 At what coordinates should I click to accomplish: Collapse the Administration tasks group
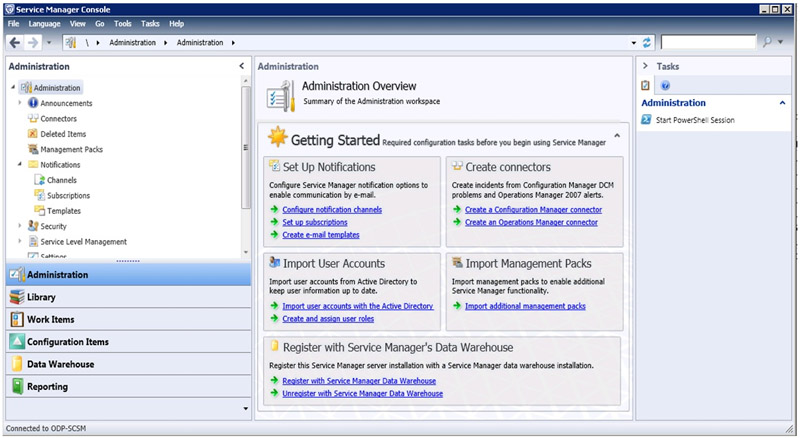pyautogui.click(x=782, y=103)
